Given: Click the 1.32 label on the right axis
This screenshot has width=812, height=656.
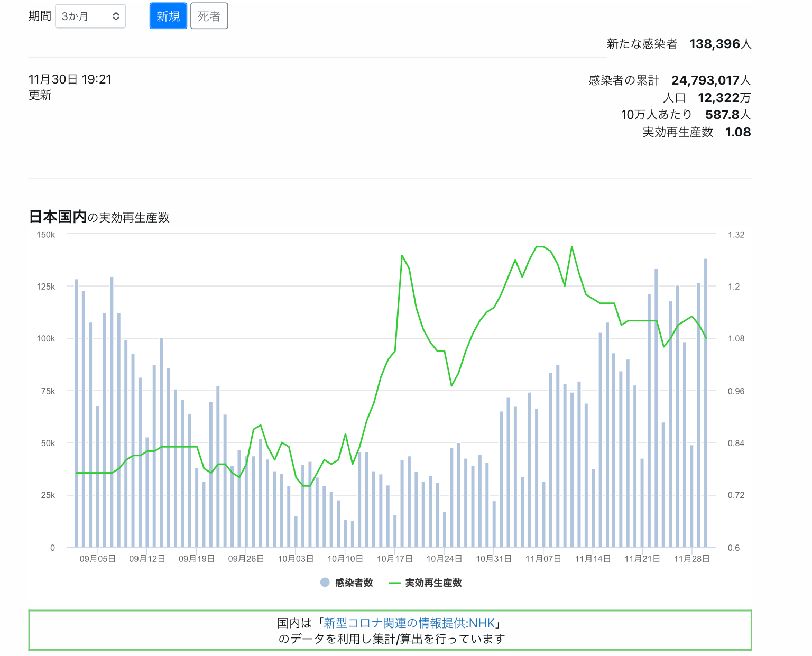Looking at the screenshot, I should [736, 235].
